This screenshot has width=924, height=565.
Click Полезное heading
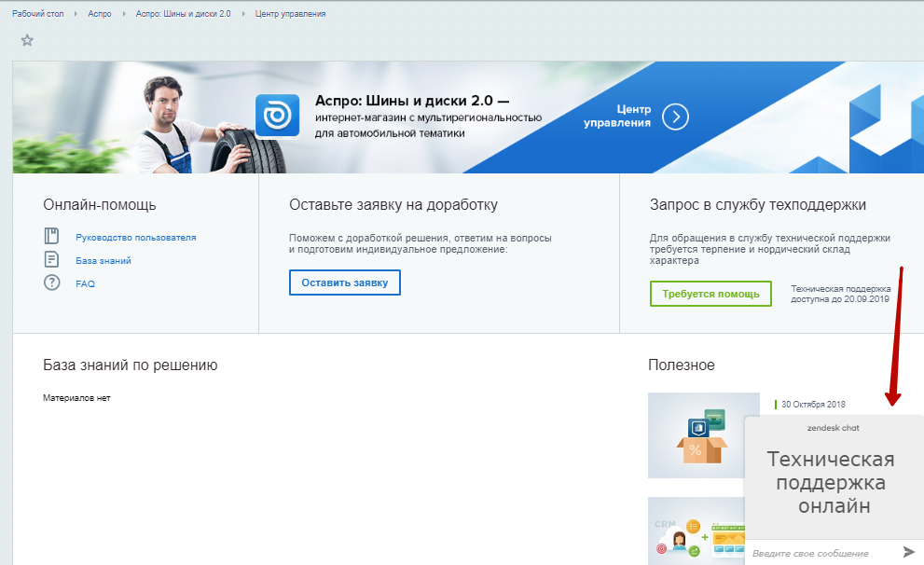682,365
